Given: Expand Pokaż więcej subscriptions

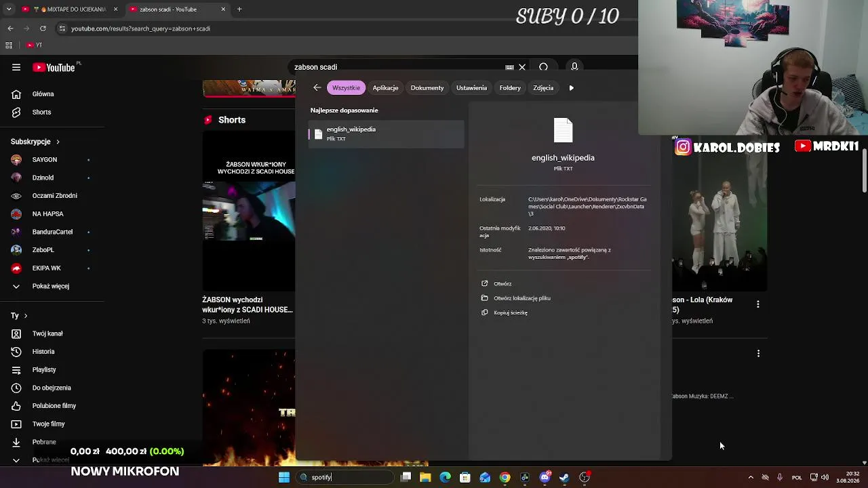Looking at the screenshot, I should tap(51, 286).
